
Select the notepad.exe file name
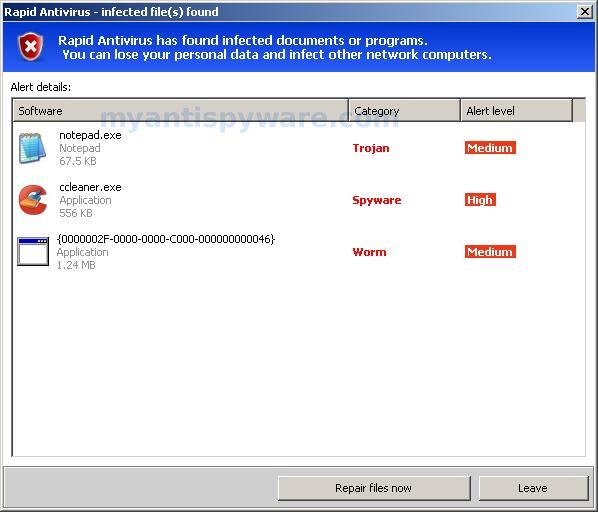coord(90,135)
